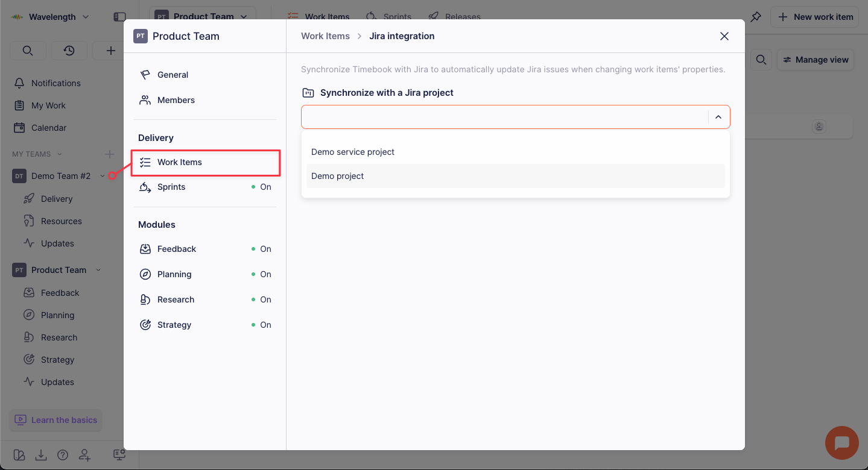Open Members settings section
The image size is (868, 470).
(176, 100)
